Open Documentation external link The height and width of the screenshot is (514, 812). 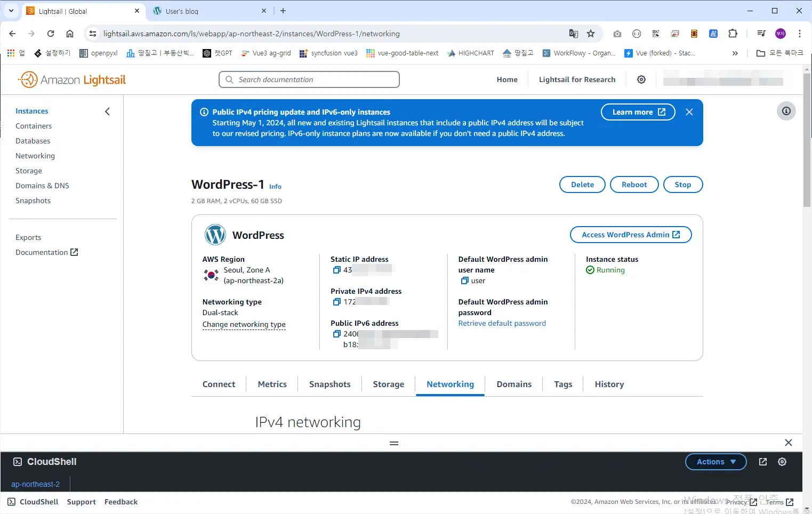pyautogui.click(x=47, y=252)
